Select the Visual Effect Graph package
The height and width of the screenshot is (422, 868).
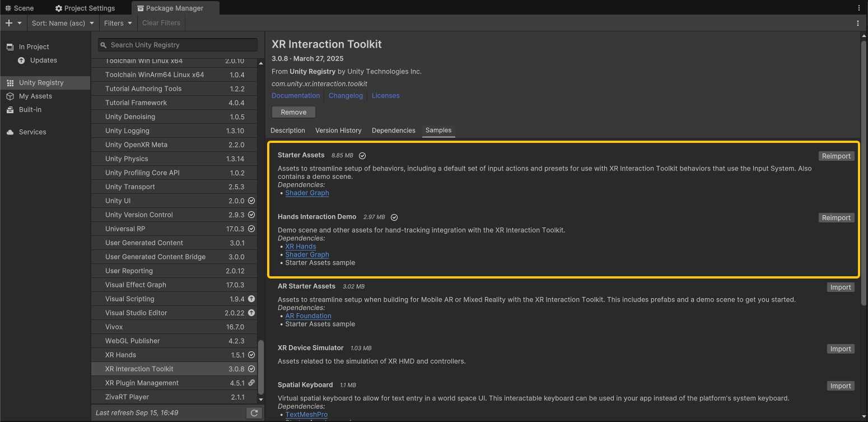tap(175, 285)
